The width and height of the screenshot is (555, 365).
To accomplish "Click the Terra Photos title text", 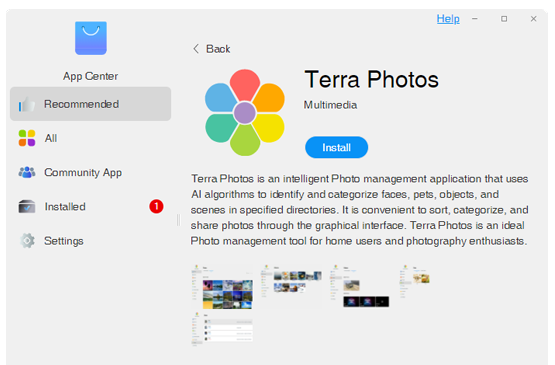I will click(x=372, y=79).
